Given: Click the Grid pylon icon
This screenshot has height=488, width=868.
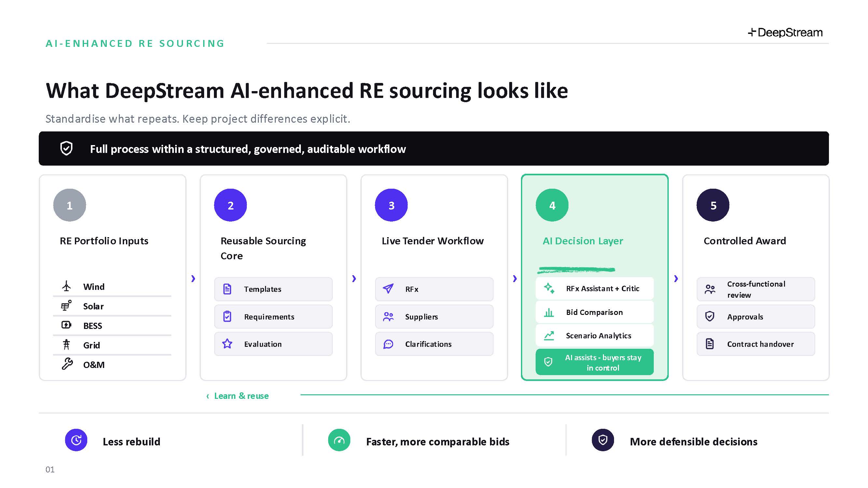Looking at the screenshot, I should 66,344.
